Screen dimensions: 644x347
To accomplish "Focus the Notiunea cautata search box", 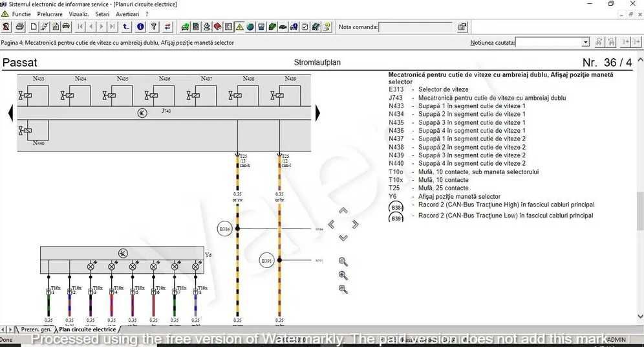I will pos(549,42).
